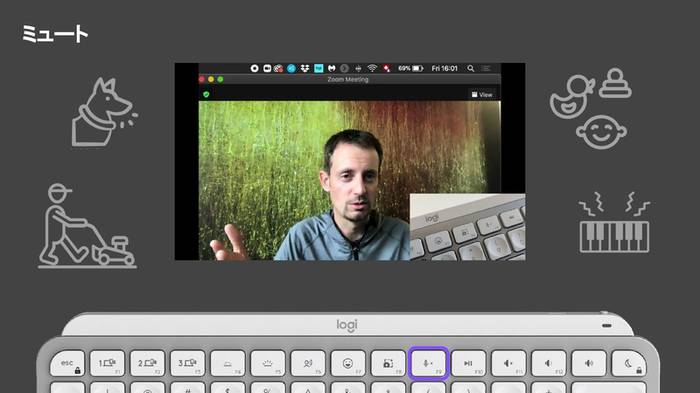The image size is (700, 393).
Task: Open the View layout dropdown
Action: pos(482,95)
